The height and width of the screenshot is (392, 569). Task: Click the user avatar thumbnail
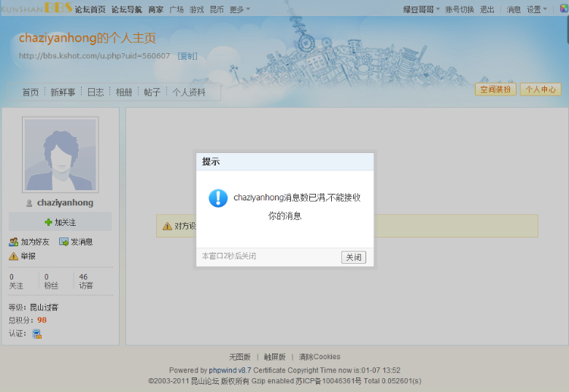[60, 155]
